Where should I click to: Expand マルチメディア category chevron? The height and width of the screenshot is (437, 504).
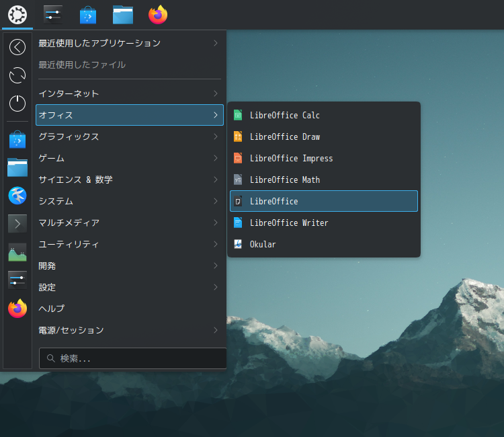coord(216,223)
